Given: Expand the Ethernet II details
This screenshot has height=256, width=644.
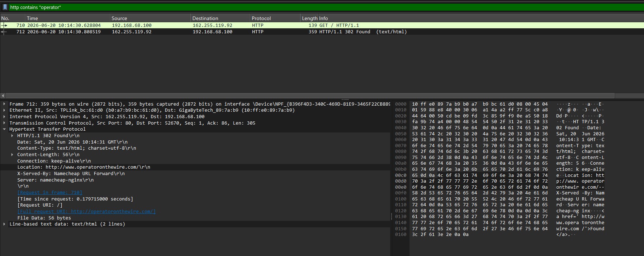Looking at the screenshot, I should (4, 110).
